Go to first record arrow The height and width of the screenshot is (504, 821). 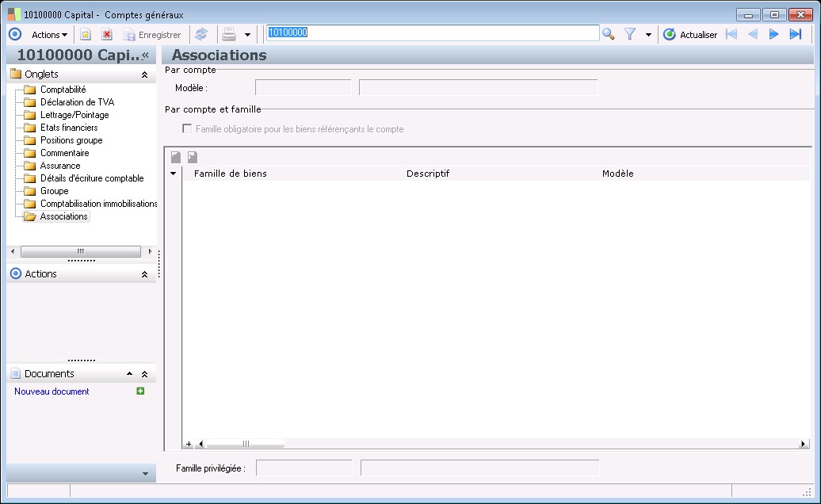click(731, 35)
